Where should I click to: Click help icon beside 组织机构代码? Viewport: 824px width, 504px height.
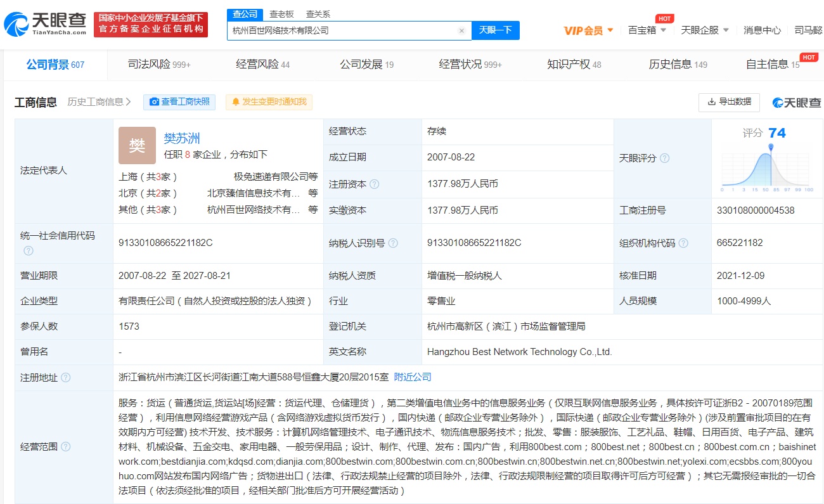(683, 243)
